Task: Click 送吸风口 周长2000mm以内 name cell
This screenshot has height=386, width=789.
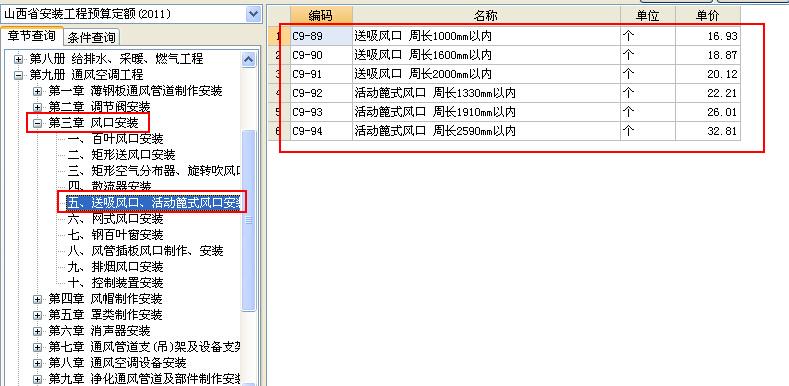Action: (486, 74)
